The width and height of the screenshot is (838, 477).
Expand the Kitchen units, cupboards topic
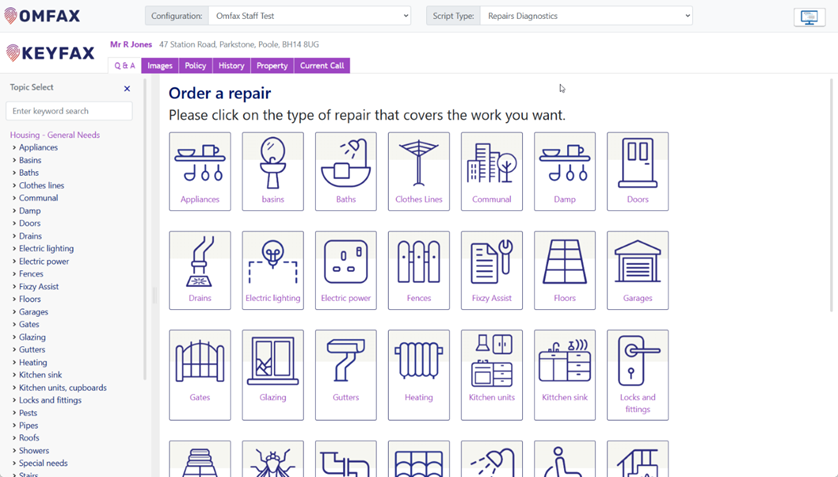click(62, 388)
